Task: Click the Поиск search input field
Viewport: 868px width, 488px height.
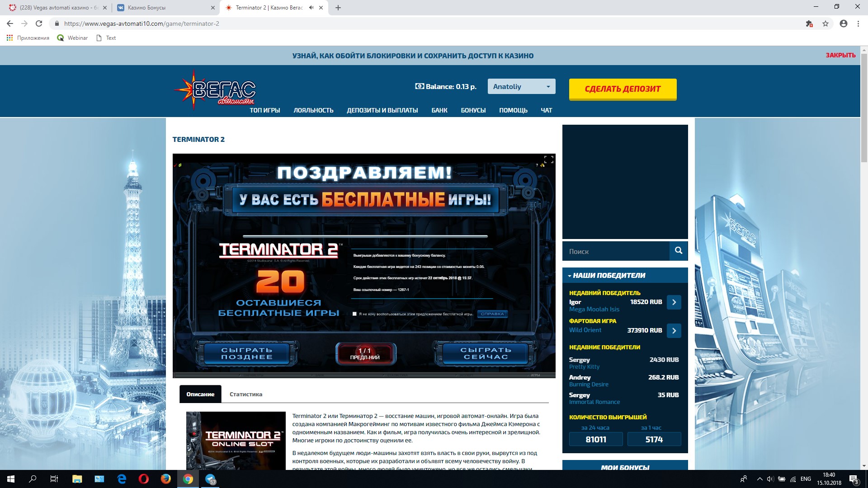Action: [615, 251]
